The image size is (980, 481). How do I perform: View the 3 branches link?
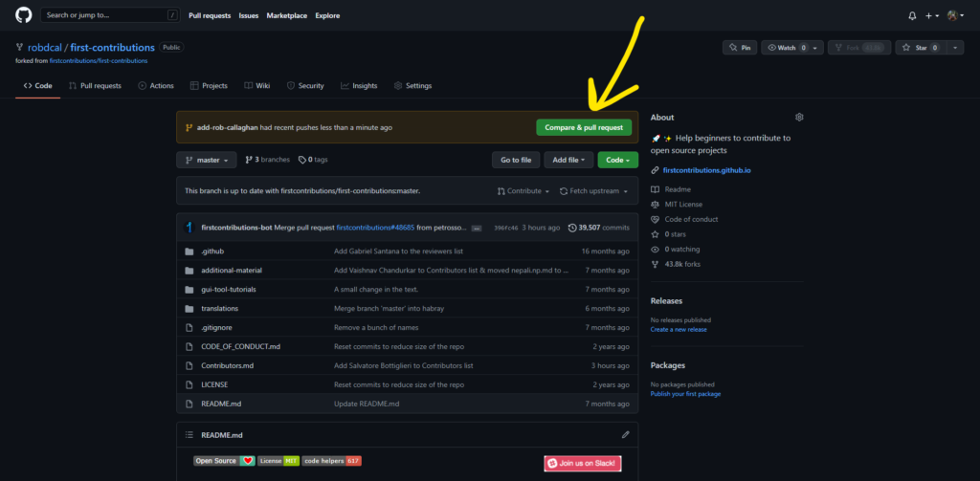pos(268,160)
